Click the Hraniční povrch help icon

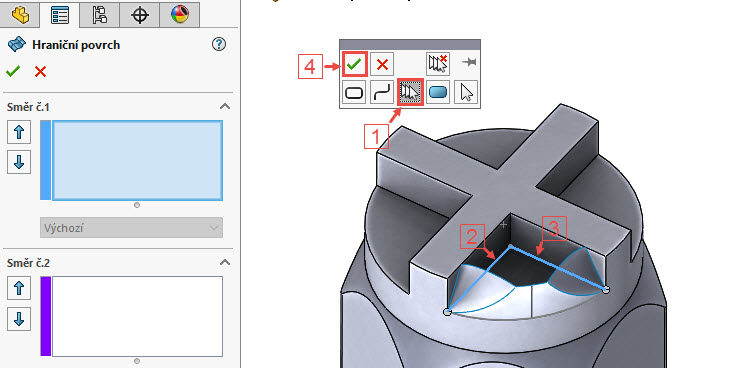point(219,45)
